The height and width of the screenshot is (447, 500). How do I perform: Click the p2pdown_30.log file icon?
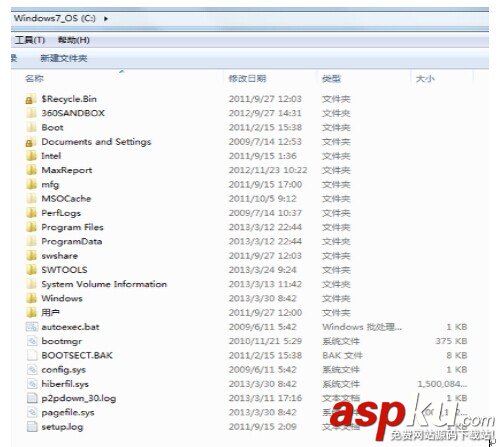click(x=32, y=398)
